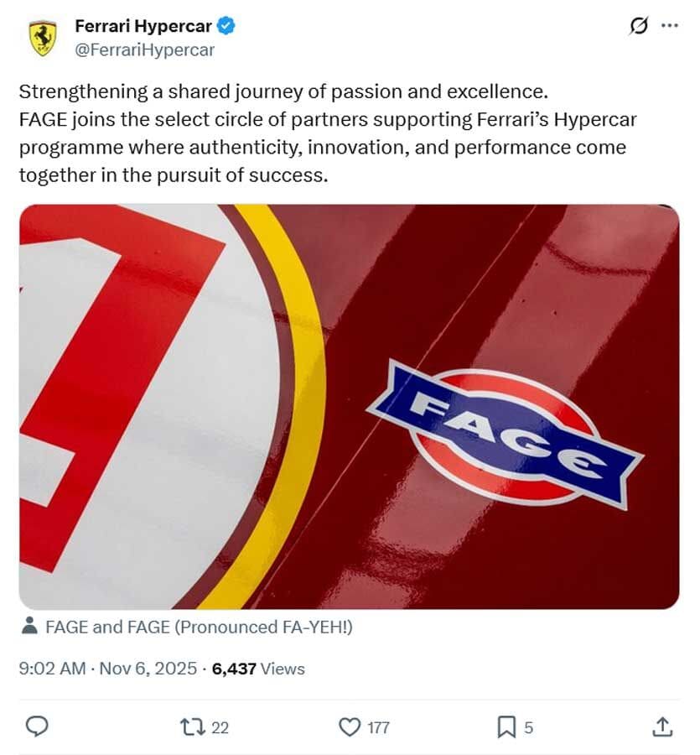Open the Ferrari Hypercar display name link

[x=143, y=26]
